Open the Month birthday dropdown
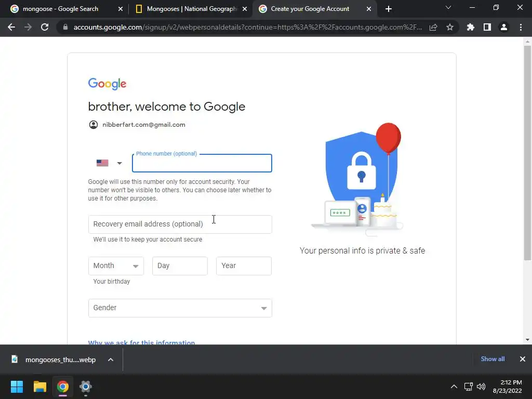 point(116,265)
